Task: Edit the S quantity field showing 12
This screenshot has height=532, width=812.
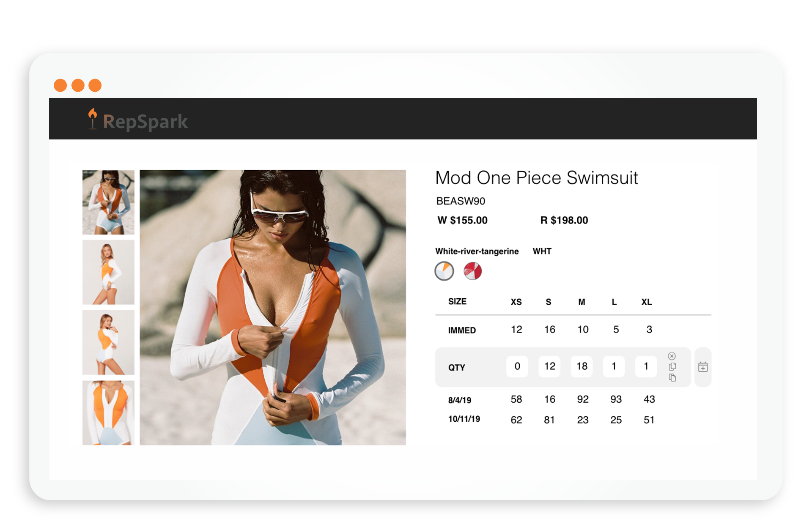Action: point(549,366)
